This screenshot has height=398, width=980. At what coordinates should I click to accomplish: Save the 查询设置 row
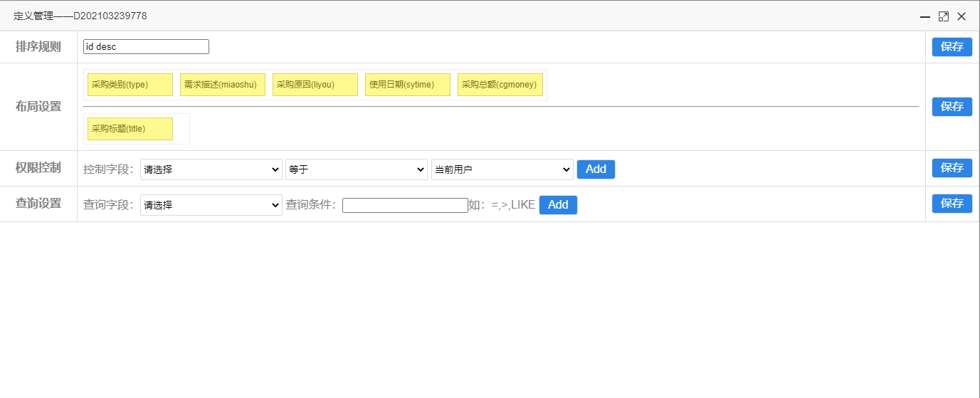click(952, 204)
